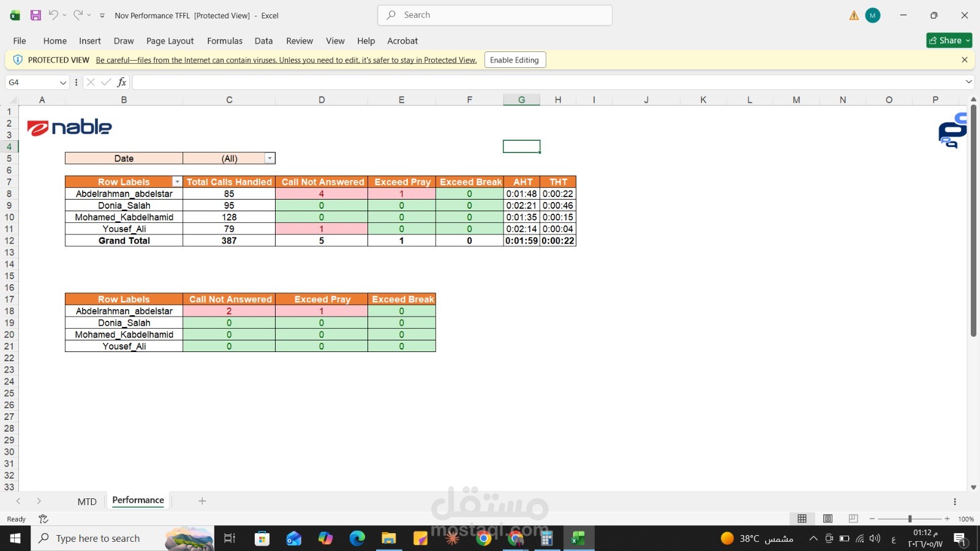This screenshot has height=551, width=980.
Task: Click the formula bar Cancel X icon
Action: click(91, 82)
